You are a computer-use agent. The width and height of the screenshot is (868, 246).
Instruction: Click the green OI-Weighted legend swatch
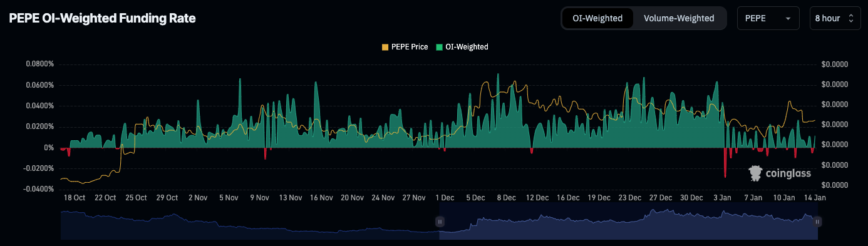440,47
